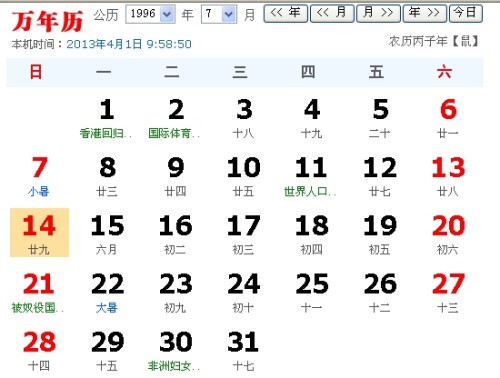This screenshot has width=500, height=378.
Task: Select Saturday date 20 labeled 初六
Action: coord(448,235)
